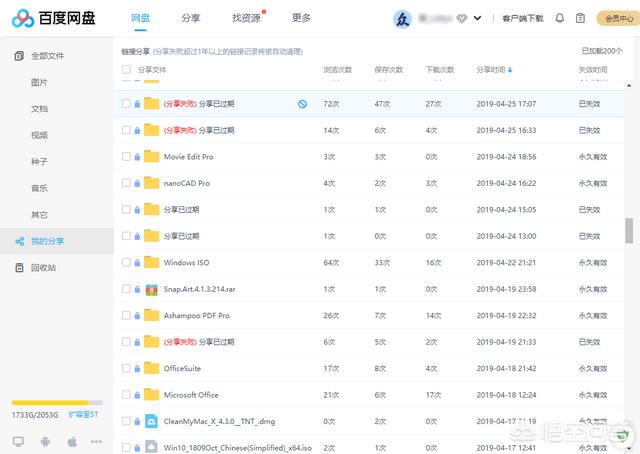This screenshot has height=454, width=640.
Task: Check the Microsoft Office row checkbox
Action: click(127, 394)
